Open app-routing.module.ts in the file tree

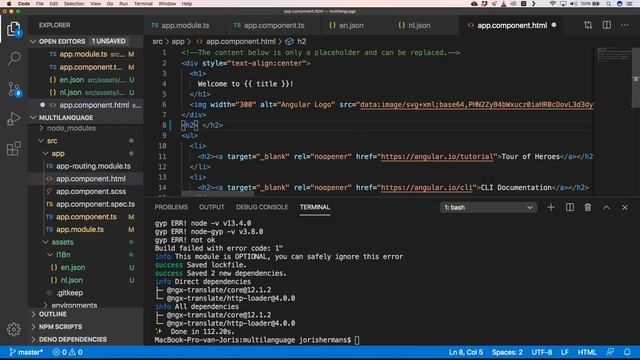93,166
